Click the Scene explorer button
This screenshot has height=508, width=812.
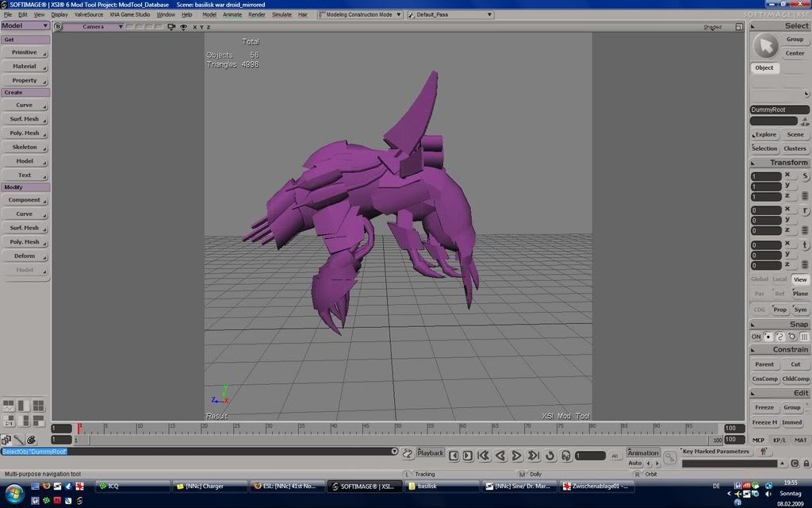click(795, 134)
